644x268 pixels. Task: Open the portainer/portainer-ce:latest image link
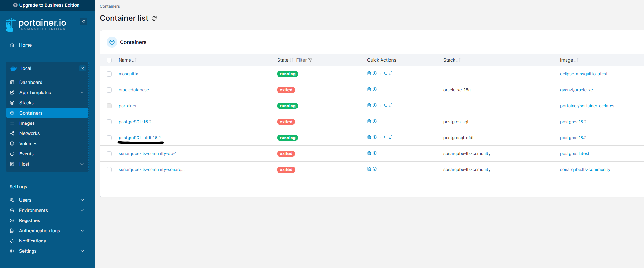pyautogui.click(x=588, y=106)
